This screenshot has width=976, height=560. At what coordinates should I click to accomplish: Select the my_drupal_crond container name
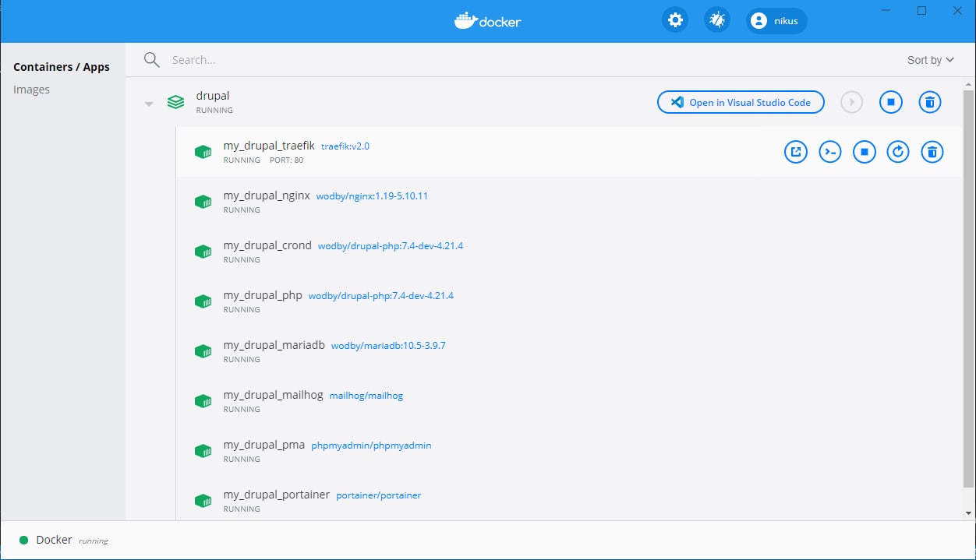coord(267,245)
